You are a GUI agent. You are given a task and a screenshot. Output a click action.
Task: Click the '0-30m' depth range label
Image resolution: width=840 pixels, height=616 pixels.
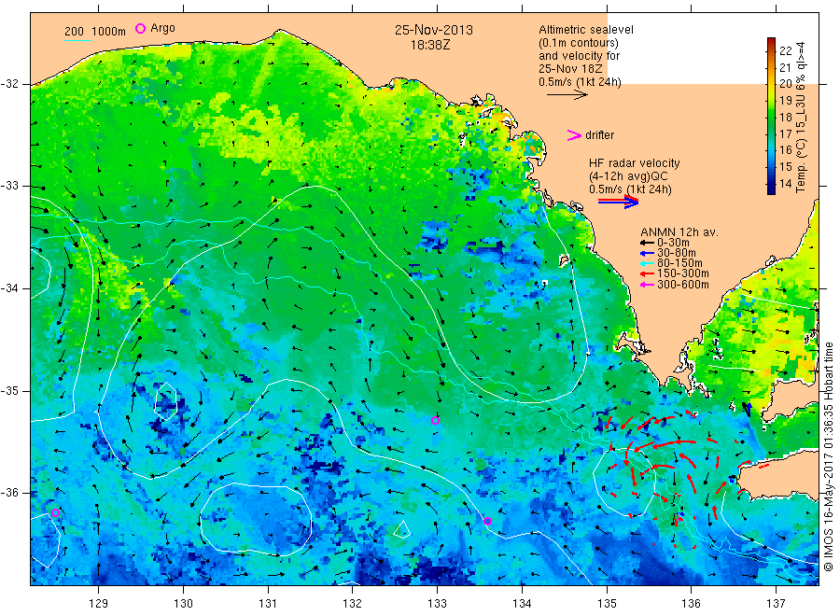(673, 243)
